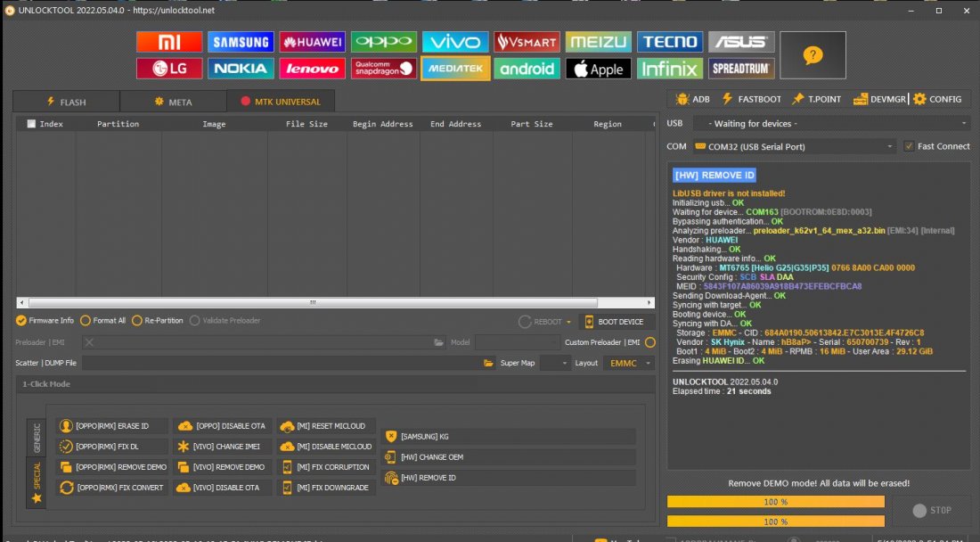Screen dimensions: 980x542
Task: Open the Layout EMMC dropdown
Action: (x=629, y=363)
